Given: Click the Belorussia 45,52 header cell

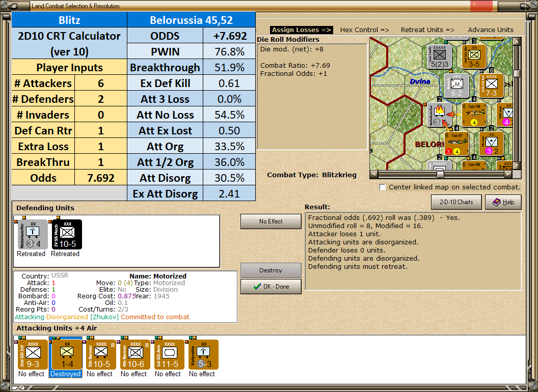Looking at the screenshot, I should pyautogui.click(x=191, y=20).
